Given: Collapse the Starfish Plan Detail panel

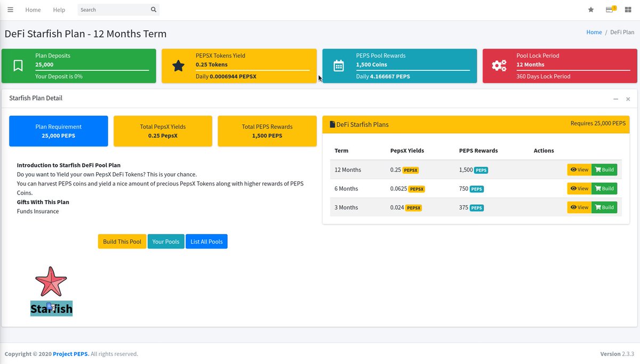Looking at the screenshot, I should point(615,99).
